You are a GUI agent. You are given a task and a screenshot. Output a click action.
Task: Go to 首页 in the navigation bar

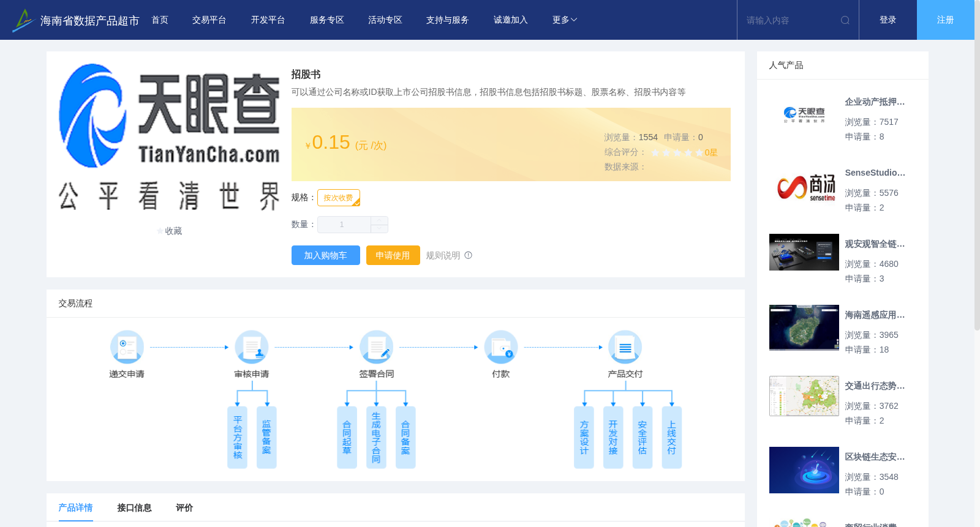point(160,20)
